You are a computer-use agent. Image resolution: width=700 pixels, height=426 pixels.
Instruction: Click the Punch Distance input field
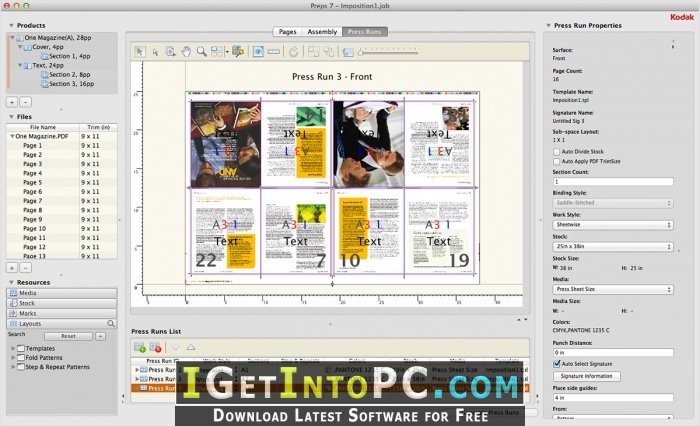613,353
